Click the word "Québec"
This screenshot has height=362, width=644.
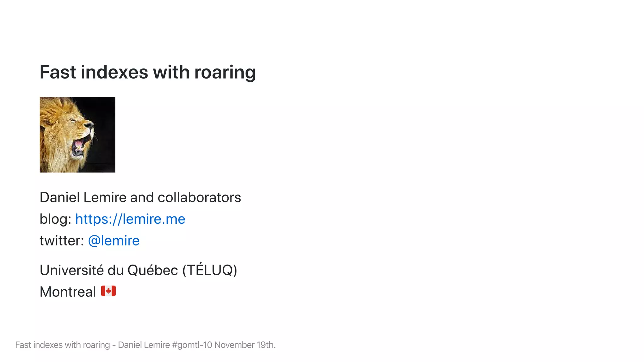153,270
